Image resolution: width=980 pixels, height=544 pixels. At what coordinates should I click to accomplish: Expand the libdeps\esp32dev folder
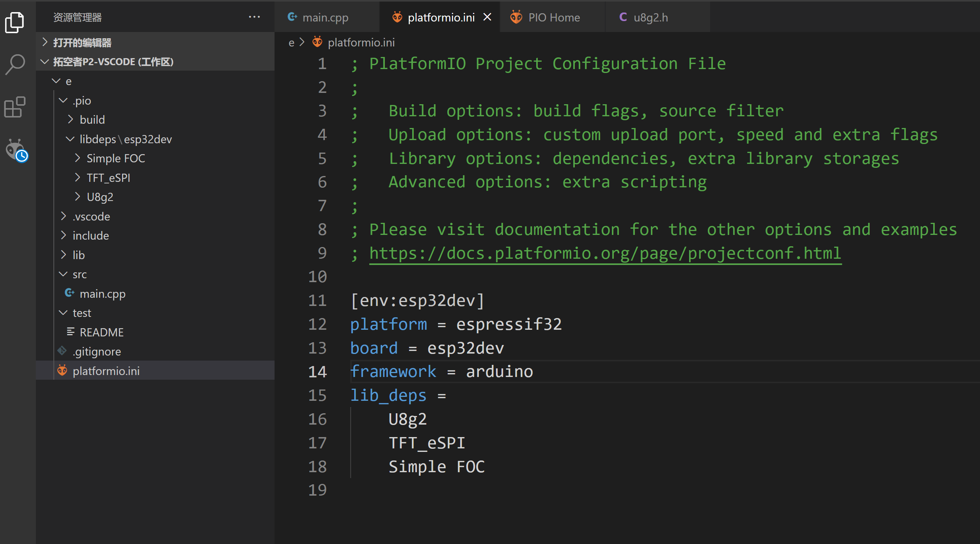[72, 139]
